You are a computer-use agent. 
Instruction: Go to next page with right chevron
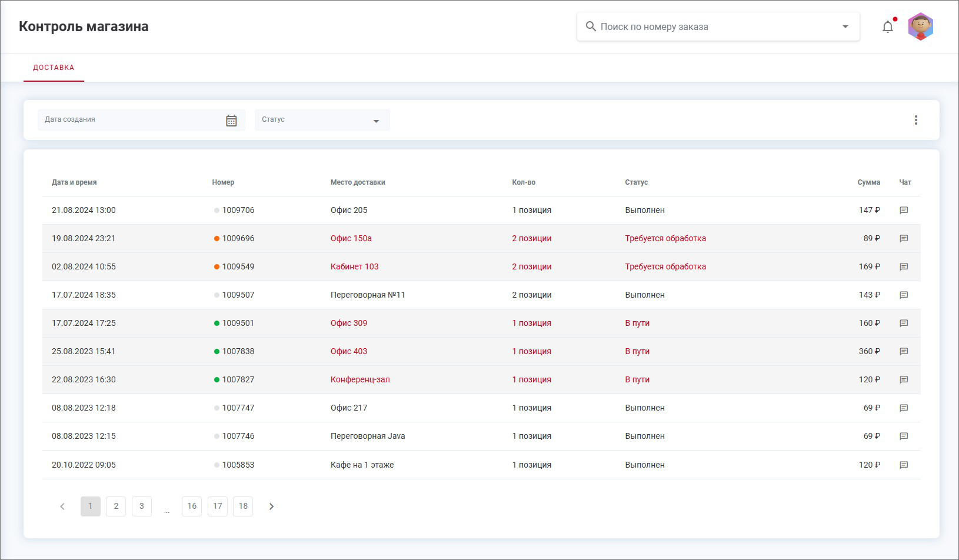(x=271, y=506)
